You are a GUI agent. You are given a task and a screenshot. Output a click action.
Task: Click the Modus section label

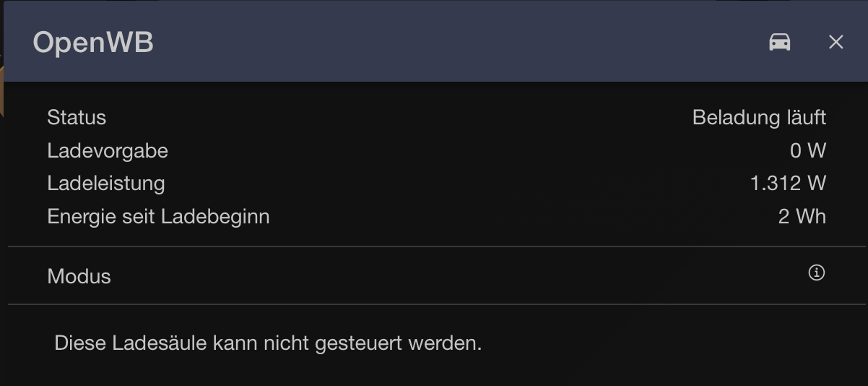(79, 276)
